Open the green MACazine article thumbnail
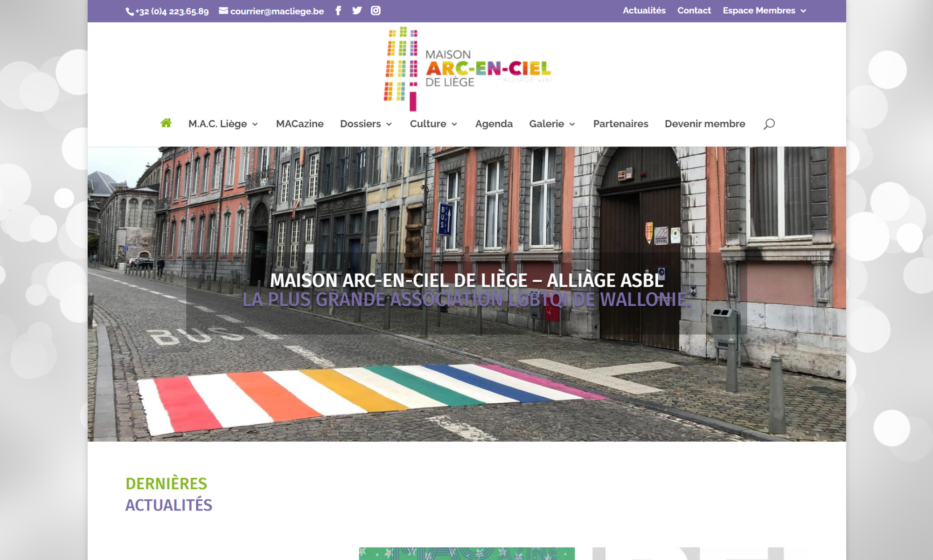Viewport: 933px width, 560px height. tap(466, 553)
